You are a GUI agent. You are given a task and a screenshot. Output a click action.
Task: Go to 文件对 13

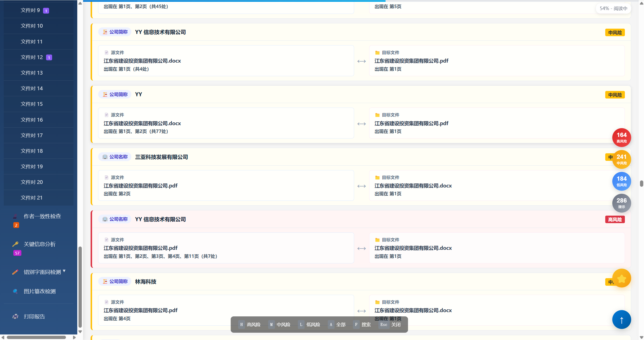click(x=39, y=73)
